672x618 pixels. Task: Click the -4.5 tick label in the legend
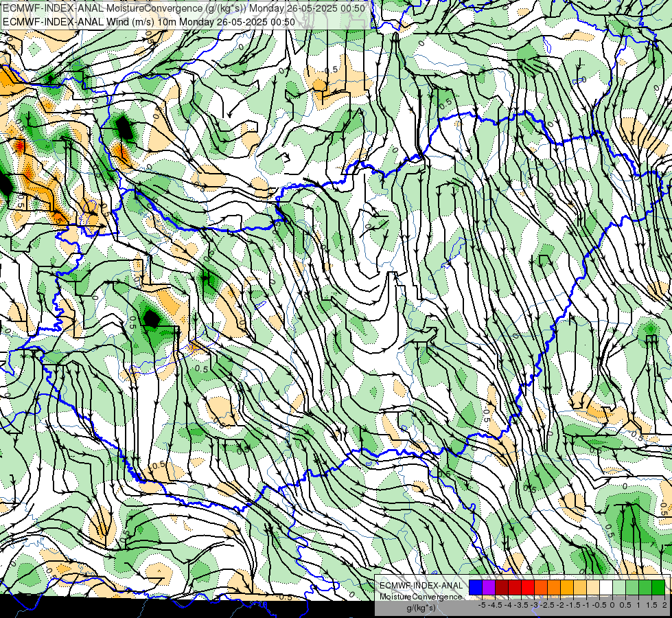pos(495,605)
